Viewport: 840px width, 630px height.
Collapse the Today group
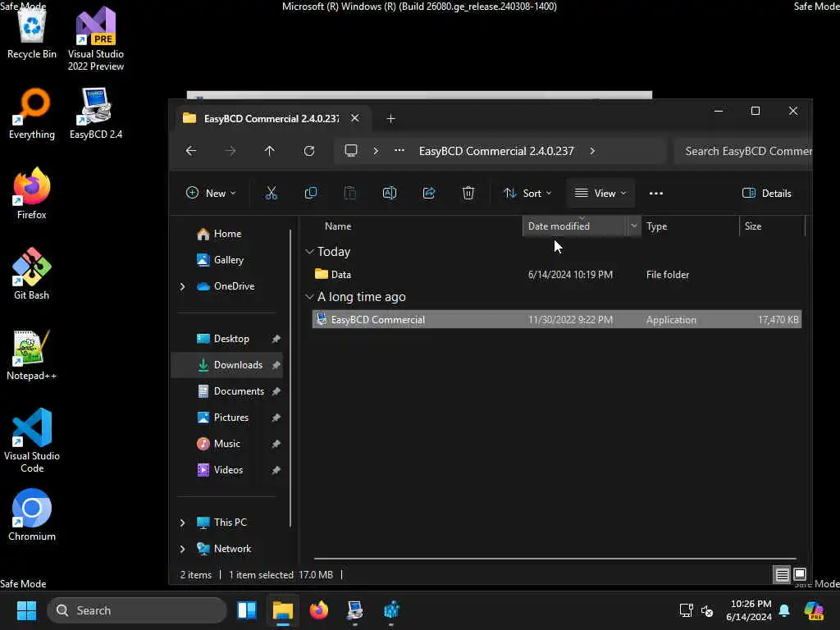(x=309, y=251)
